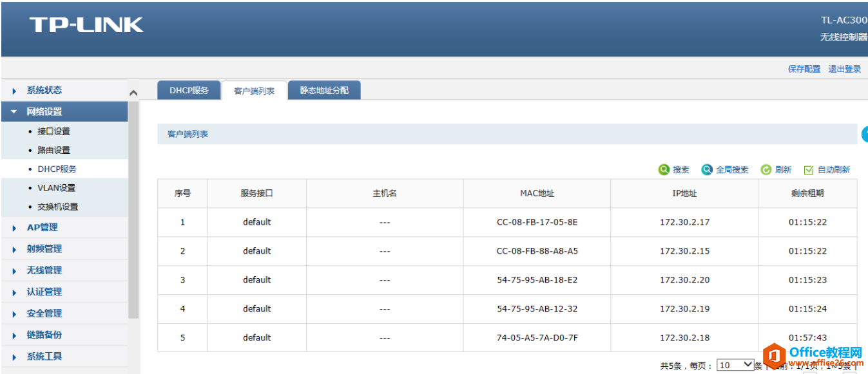Click IP address 172.30.2.17

(684, 222)
